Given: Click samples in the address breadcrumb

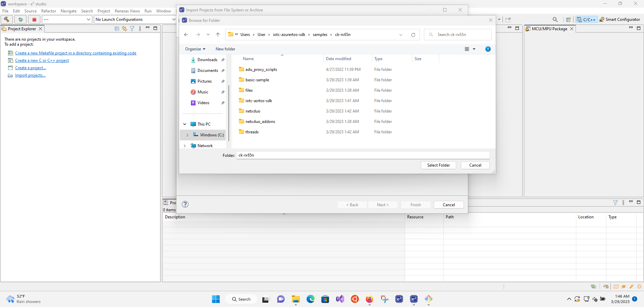Looking at the screenshot, I should (320, 35).
